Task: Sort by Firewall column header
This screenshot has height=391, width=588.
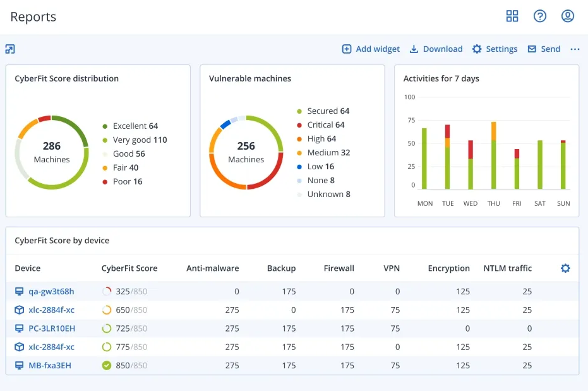Action: (x=339, y=268)
